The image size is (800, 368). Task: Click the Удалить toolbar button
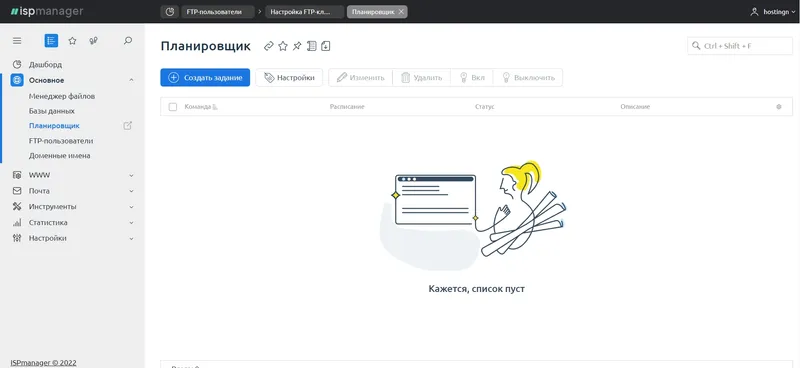click(x=421, y=78)
